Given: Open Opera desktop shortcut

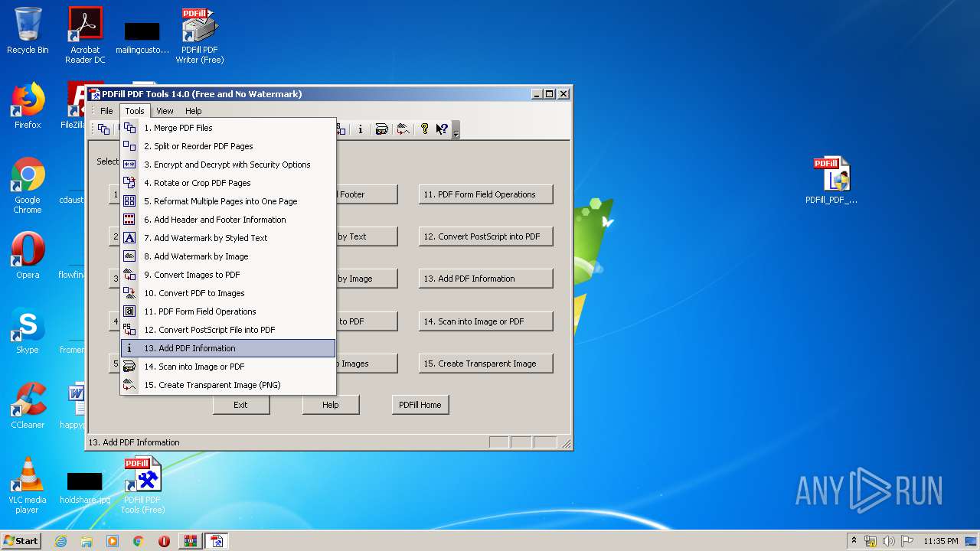Looking at the screenshot, I should click(x=28, y=256).
